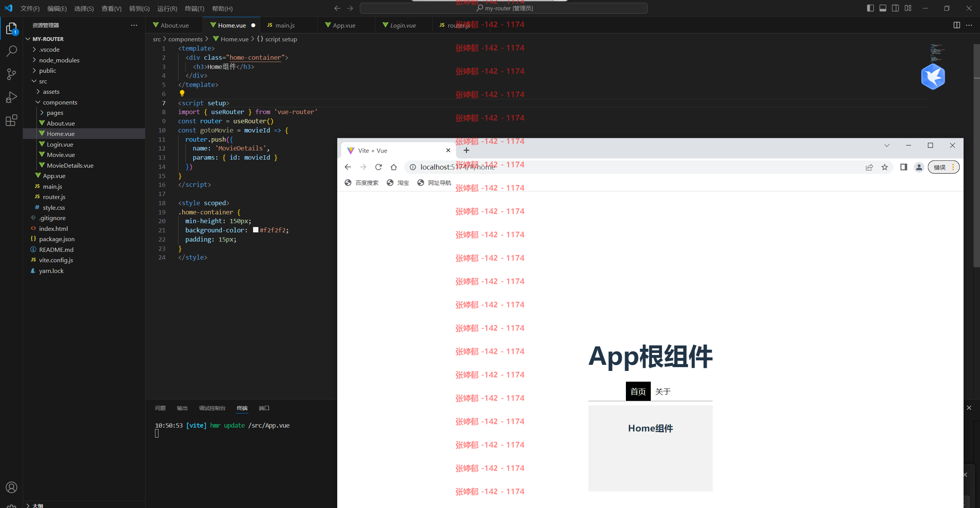980x508 pixels.
Task: Click the 关于 navigation link
Action: 663,391
